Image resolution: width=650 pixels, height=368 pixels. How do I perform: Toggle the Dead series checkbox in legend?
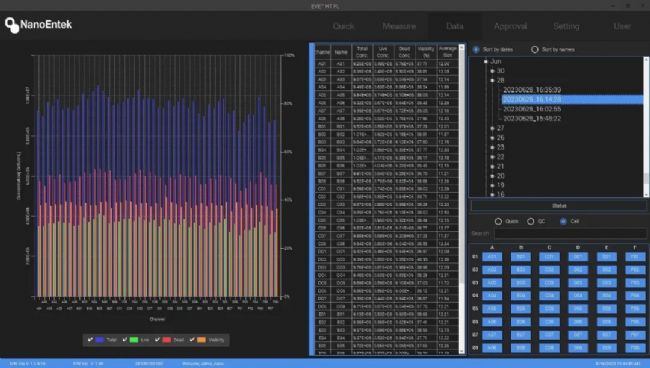158,340
